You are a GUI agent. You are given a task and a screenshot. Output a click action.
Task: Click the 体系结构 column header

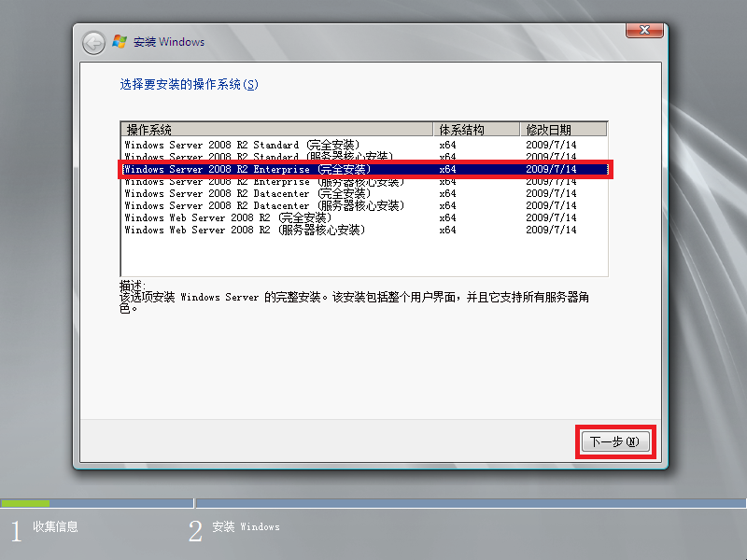tap(476, 130)
